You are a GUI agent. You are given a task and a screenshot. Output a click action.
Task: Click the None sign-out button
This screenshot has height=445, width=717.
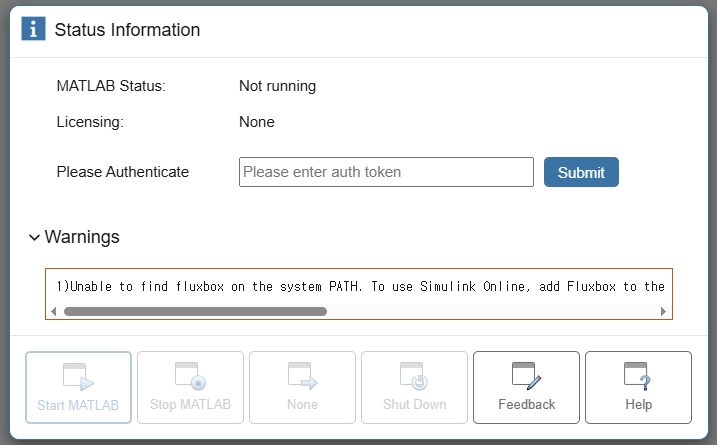(302, 387)
